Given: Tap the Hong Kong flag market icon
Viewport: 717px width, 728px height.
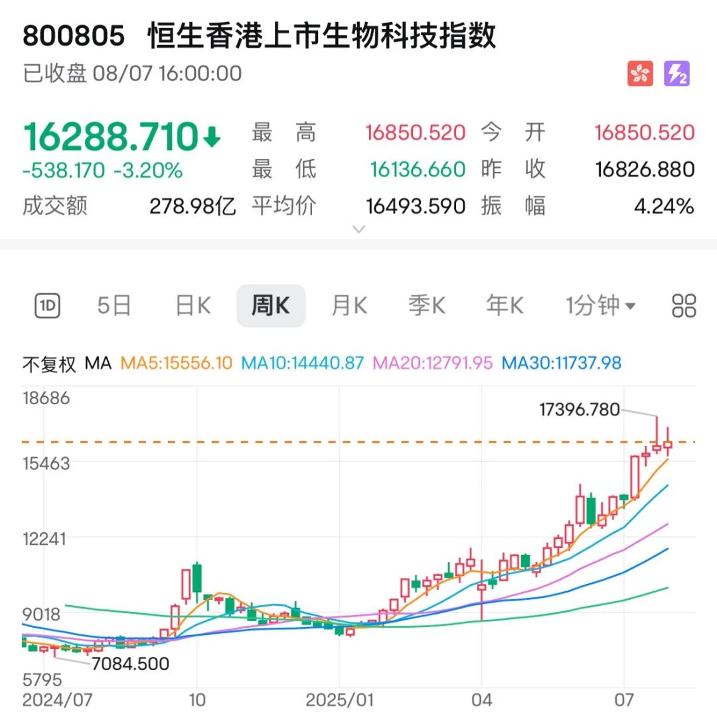Looking at the screenshot, I should (x=640, y=74).
